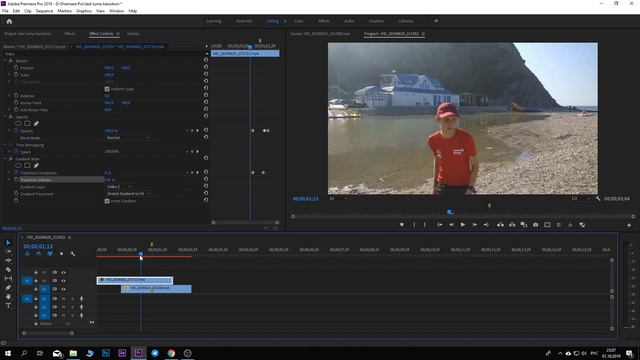This screenshot has width=640, height=360.
Task: Create ellipse mask under Opacity
Action: (18, 124)
